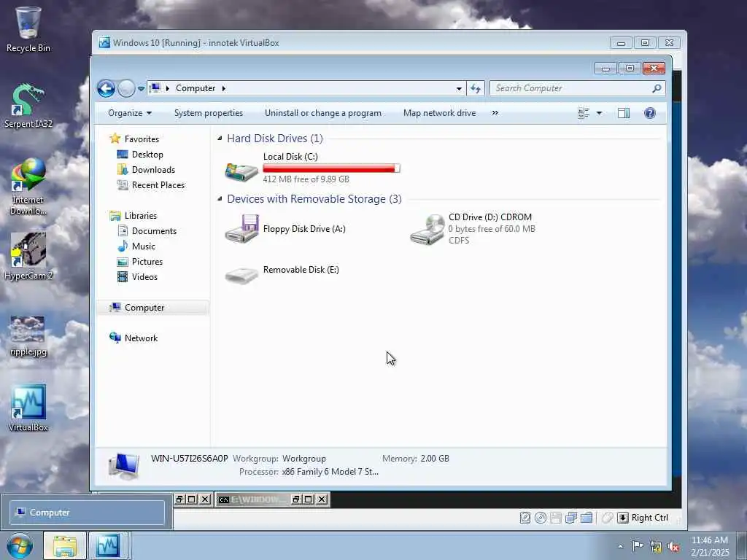Select Pictures library
Viewport: 747px width, 560px height.
[147, 262]
